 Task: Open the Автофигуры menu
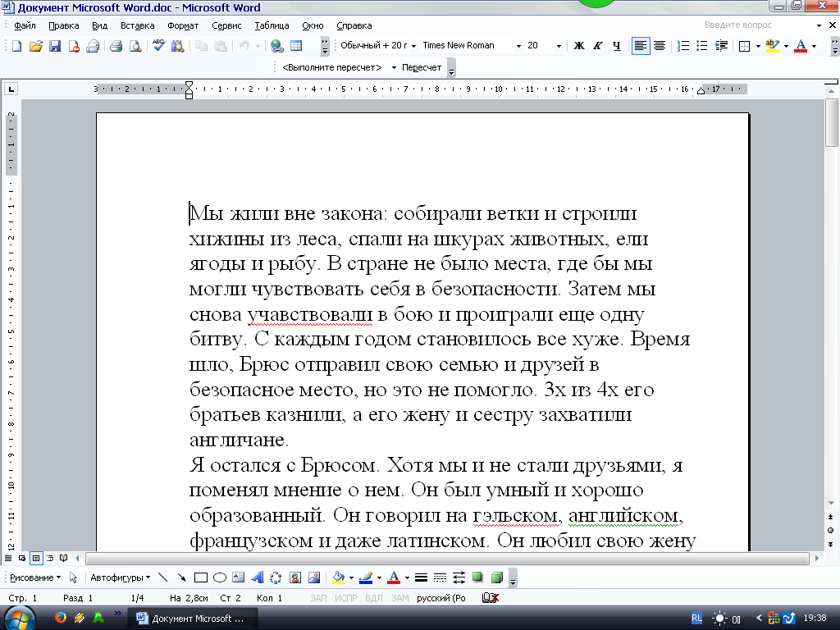[120, 577]
